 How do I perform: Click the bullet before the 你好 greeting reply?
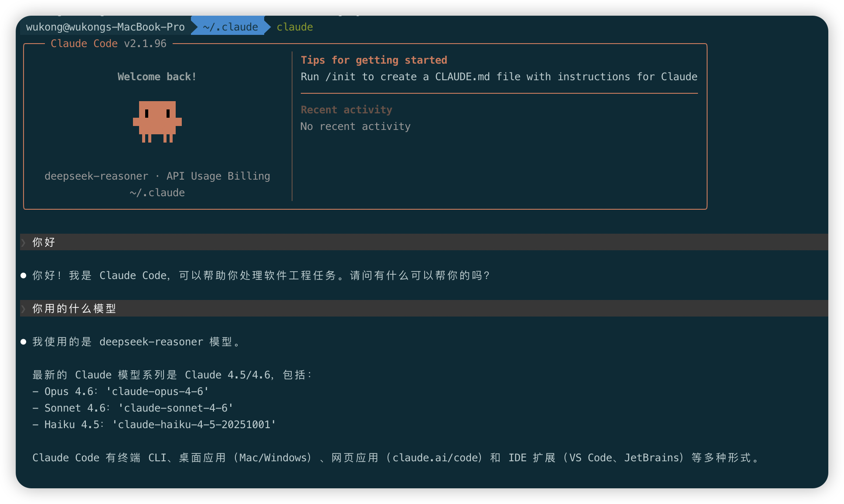coord(23,275)
